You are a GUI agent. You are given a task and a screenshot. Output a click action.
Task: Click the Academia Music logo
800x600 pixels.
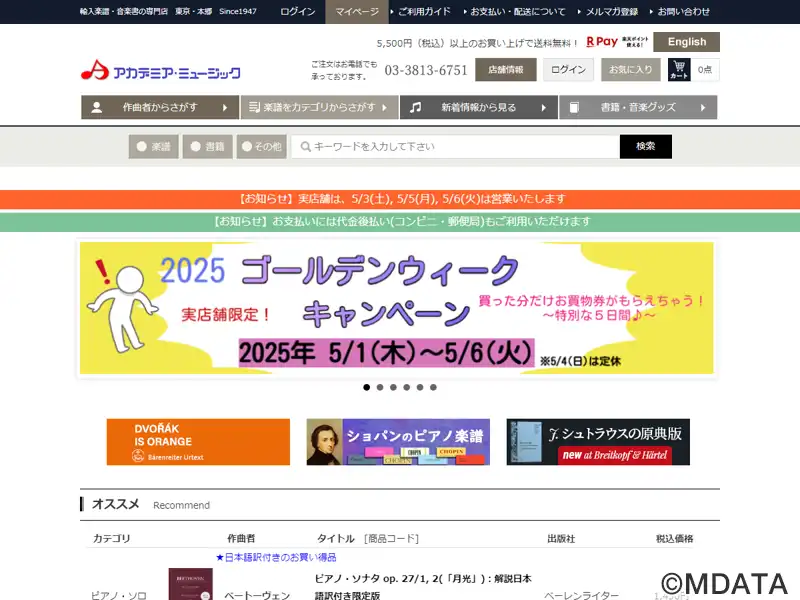pos(161,70)
